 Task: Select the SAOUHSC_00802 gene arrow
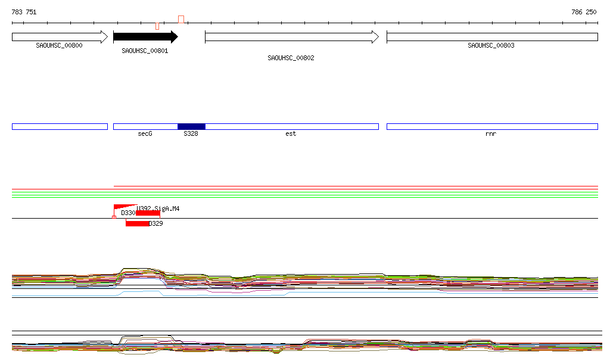click(x=291, y=37)
